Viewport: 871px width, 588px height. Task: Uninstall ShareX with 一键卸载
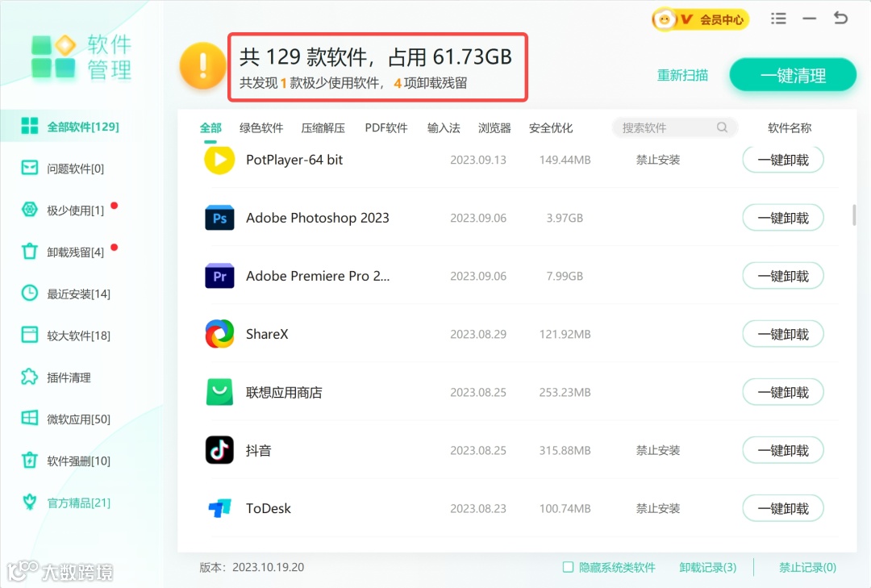click(x=782, y=334)
